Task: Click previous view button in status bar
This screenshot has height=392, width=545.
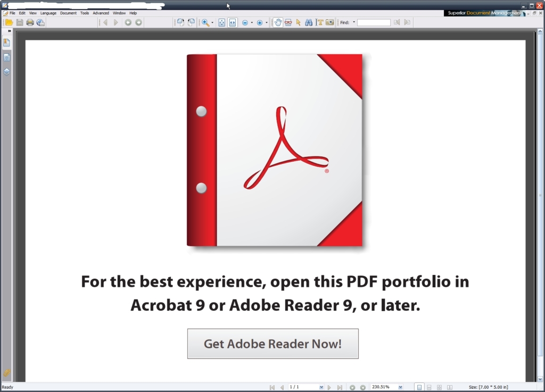Action: click(352, 387)
